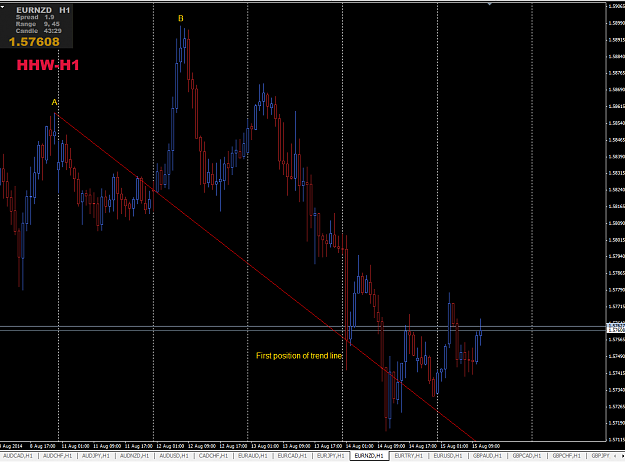Show the EURJPY,H1 chart tab

coord(331,456)
